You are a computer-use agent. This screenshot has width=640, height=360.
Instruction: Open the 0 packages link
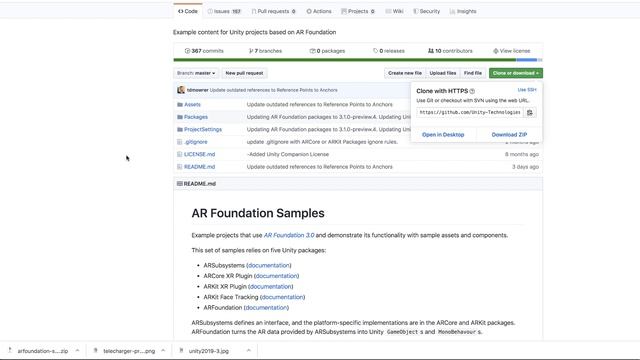pyautogui.click(x=327, y=51)
